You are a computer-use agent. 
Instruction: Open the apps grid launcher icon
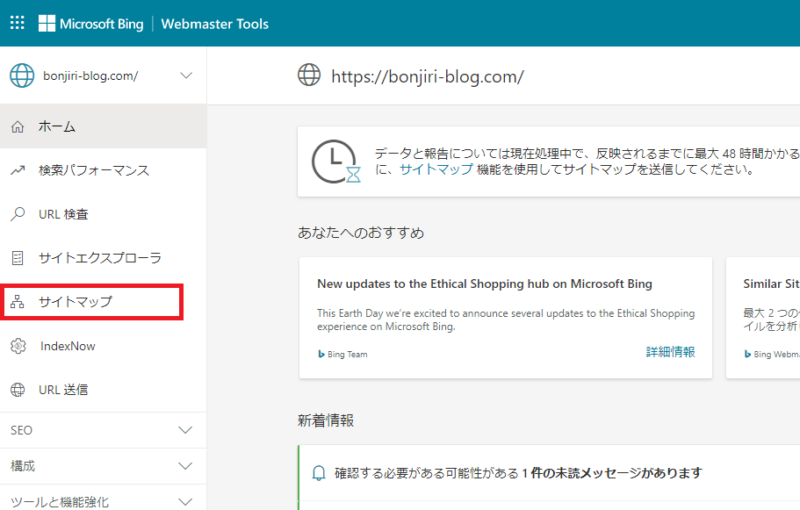pyautogui.click(x=17, y=23)
